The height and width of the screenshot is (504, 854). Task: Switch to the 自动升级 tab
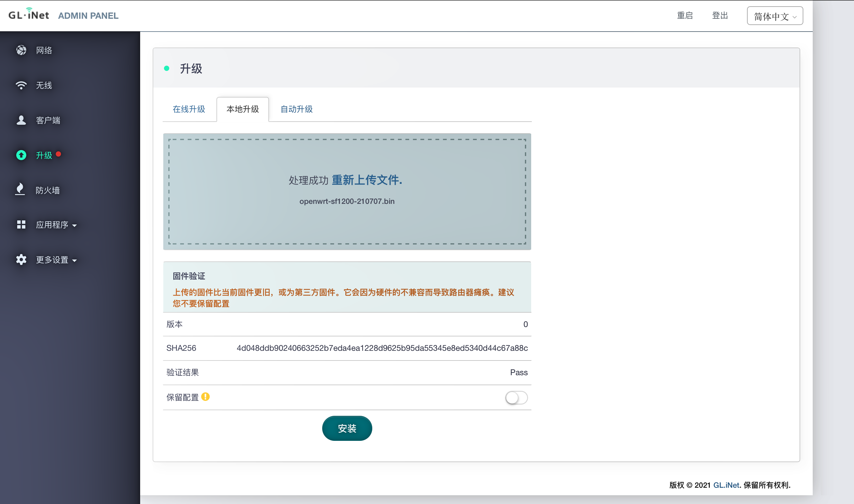coord(297,109)
